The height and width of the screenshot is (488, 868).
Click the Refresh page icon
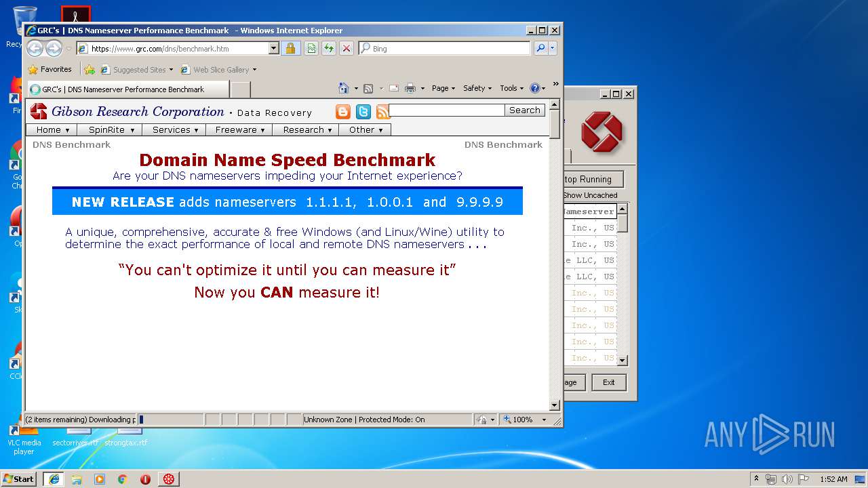pos(328,48)
